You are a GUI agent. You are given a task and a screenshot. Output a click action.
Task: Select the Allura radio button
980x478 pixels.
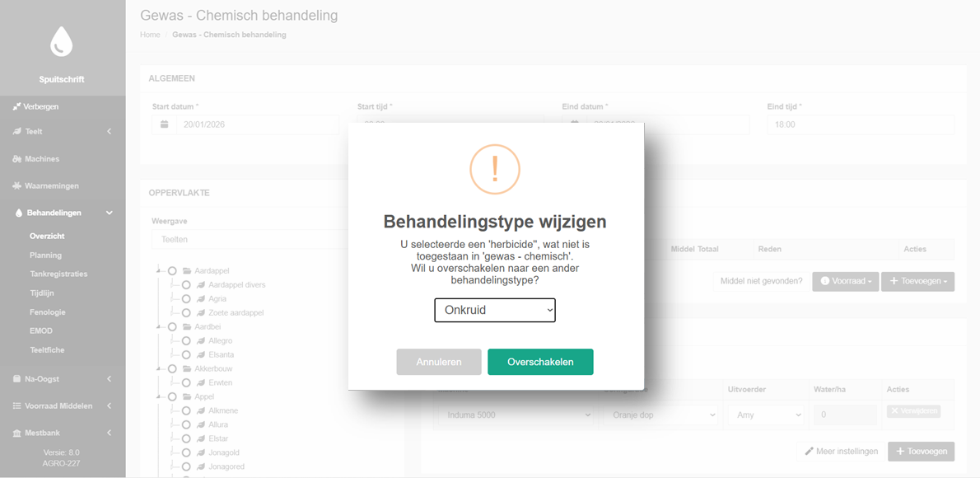186,424
